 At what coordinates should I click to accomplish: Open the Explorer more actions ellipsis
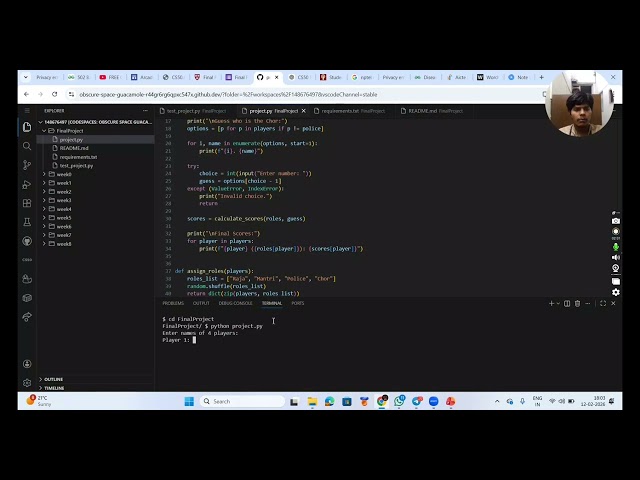click(145, 111)
